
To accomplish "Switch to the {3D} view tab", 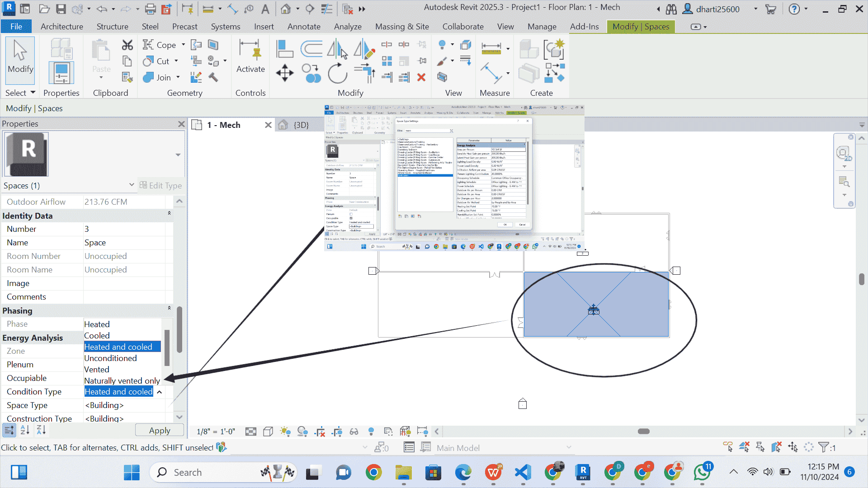I will point(300,125).
